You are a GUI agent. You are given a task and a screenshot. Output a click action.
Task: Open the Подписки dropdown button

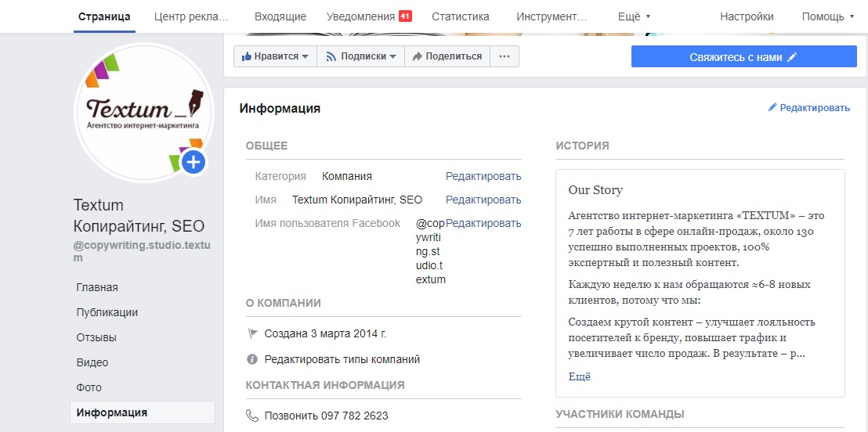coord(361,56)
